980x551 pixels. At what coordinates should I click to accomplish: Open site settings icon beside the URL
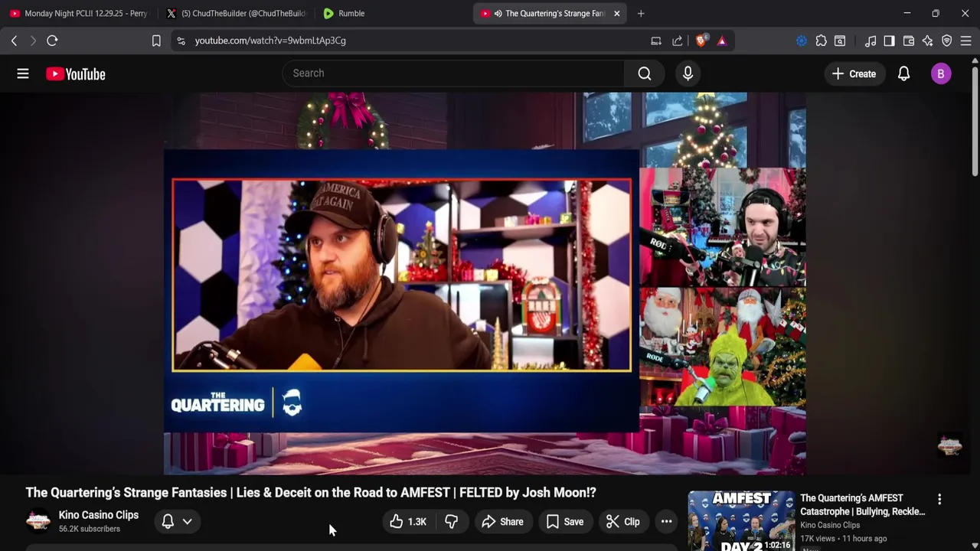point(181,41)
